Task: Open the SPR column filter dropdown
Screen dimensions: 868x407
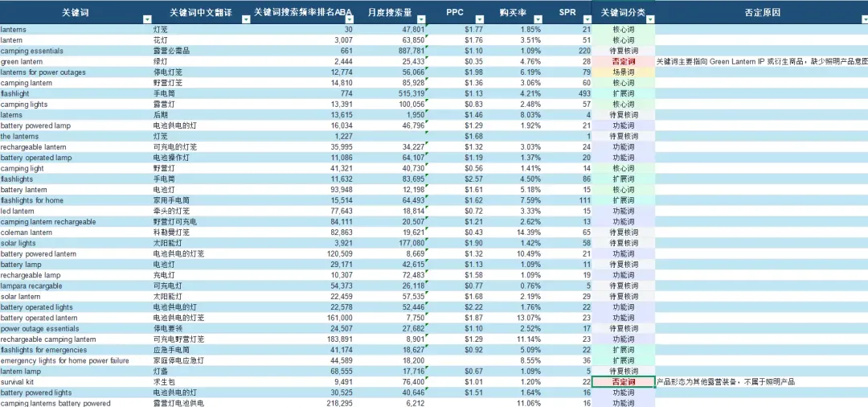Action: tap(588, 19)
